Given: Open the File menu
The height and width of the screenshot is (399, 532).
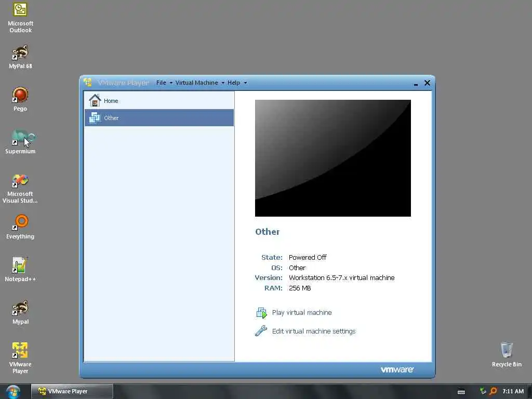Looking at the screenshot, I should coord(161,83).
